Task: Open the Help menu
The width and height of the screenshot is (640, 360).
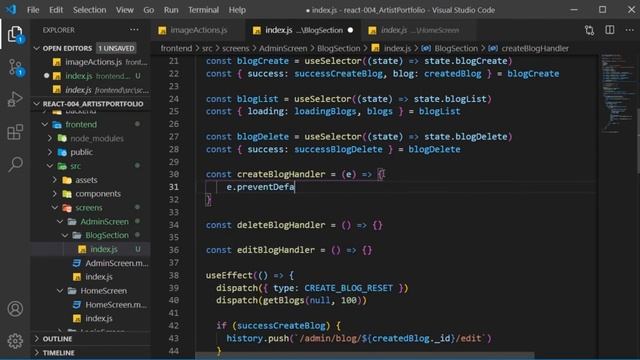Action: [x=237, y=10]
